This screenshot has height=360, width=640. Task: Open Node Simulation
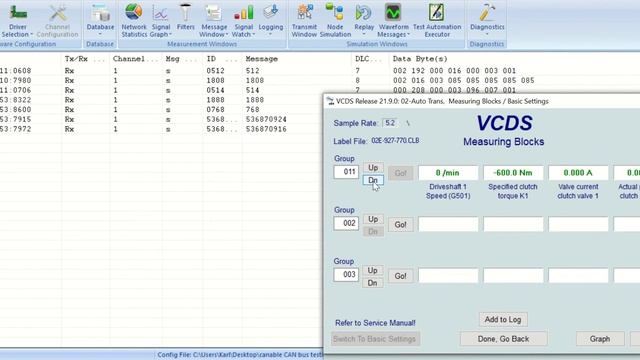[335, 20]
